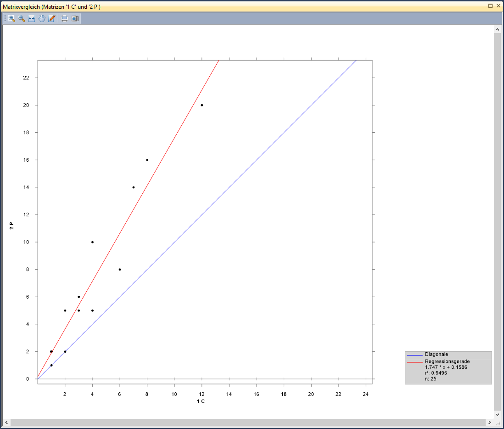504x429 pixels.
Task: Click the Diagonale legend entry
Action: (436, 355)
